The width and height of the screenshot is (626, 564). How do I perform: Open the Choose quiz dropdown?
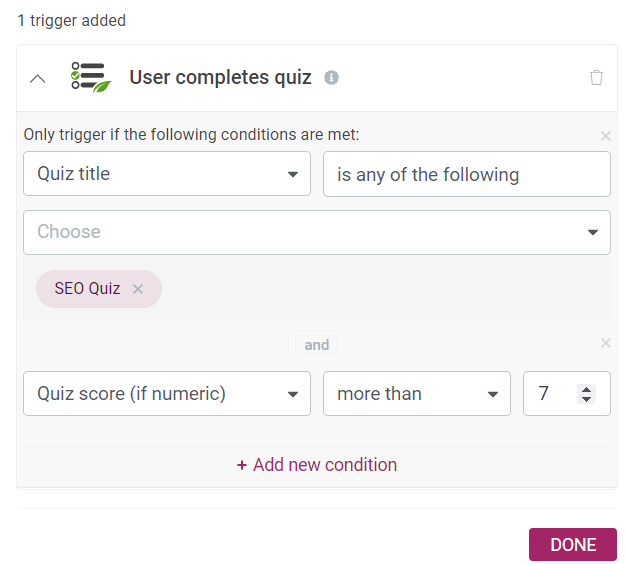tap(316, 232)
